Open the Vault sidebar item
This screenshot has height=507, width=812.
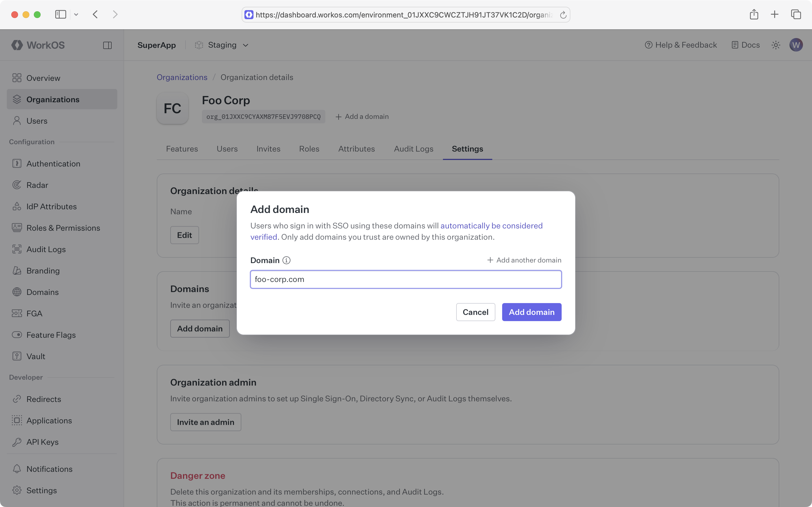pos(36,356)
